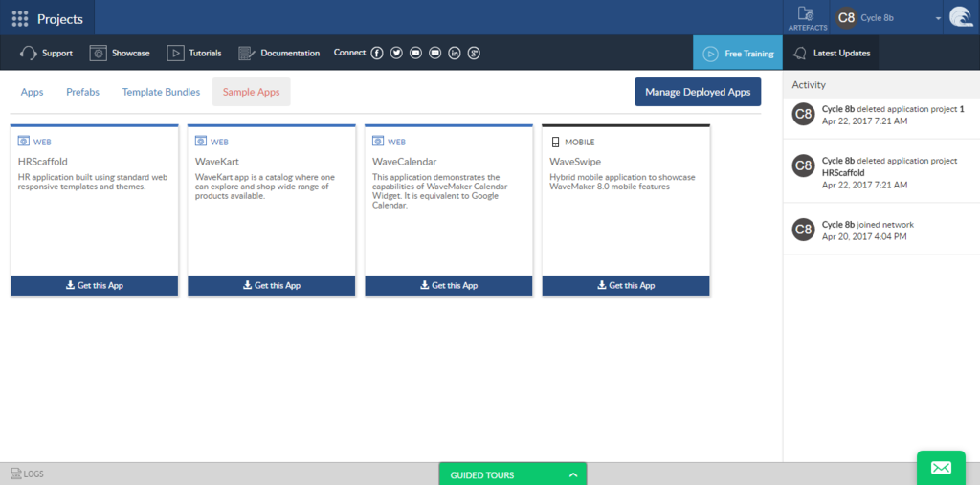Click the web icon on WaveKart card
The width and height of the screenshot is (980, 485).
click(201, 142)
